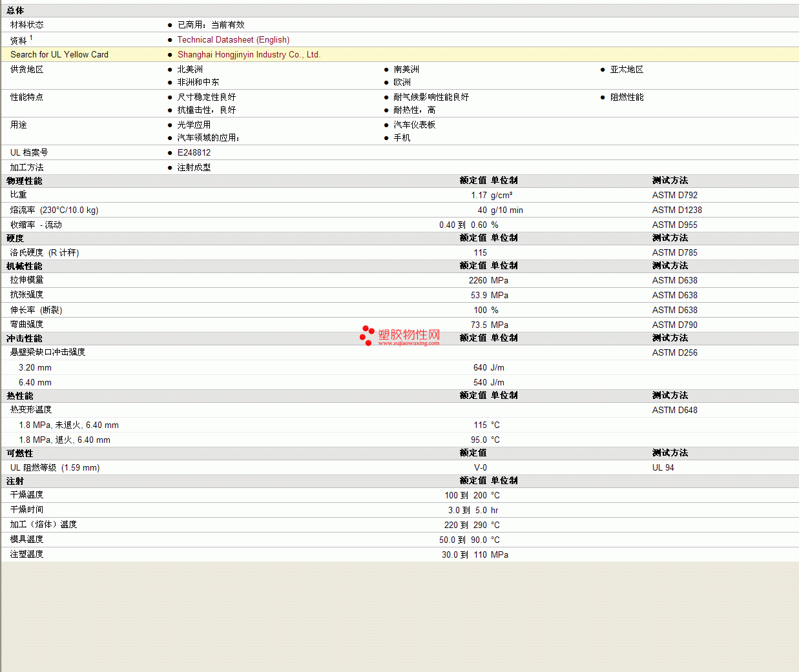This screenshot has width=799, height=672.
Task: Click test method ASTM D1238
Action: tap(677, 210)
